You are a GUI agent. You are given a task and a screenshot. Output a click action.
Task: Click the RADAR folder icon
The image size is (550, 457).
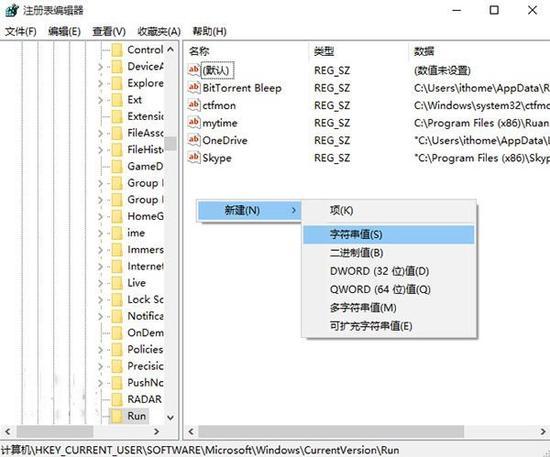tap(117, 399)
